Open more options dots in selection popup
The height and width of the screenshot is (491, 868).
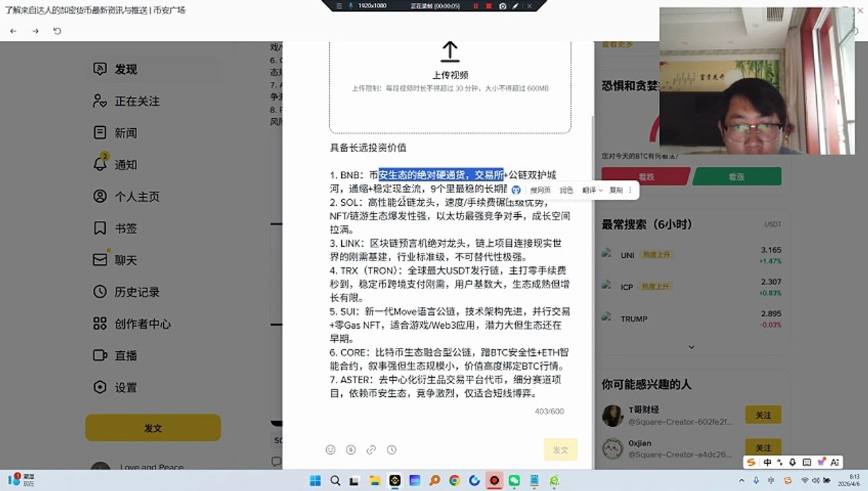point(631,190)
